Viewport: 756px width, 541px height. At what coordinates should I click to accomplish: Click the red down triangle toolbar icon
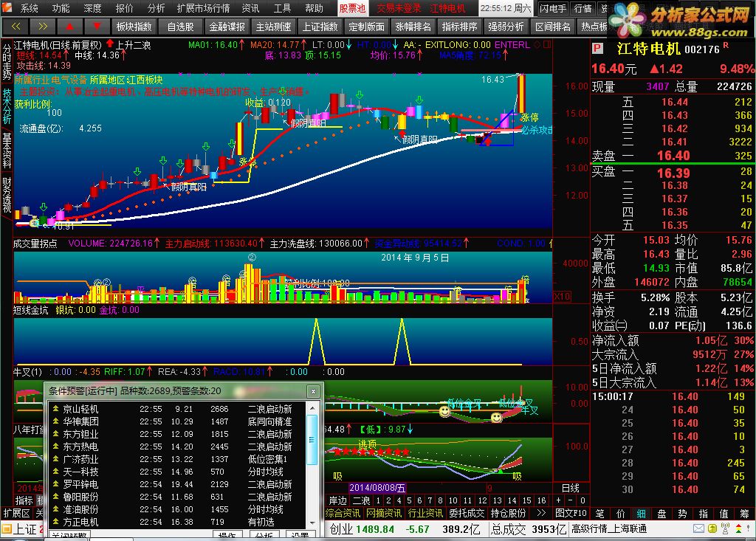tap(97, 27)
